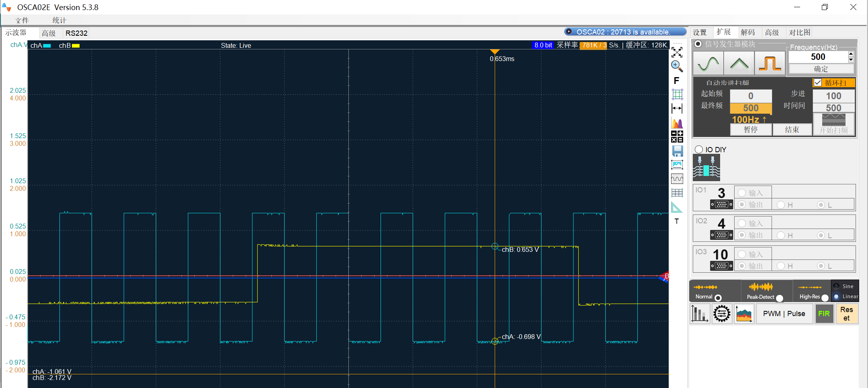
Task: Choose Sine interpolation option
Action: [x=837, y=286]
